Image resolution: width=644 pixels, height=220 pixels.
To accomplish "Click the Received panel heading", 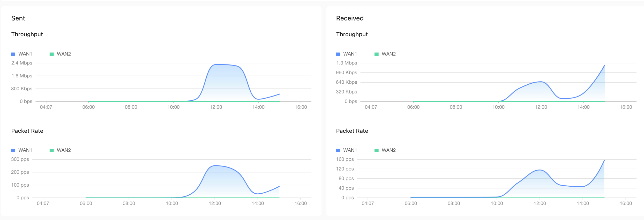I will point(350,18).
